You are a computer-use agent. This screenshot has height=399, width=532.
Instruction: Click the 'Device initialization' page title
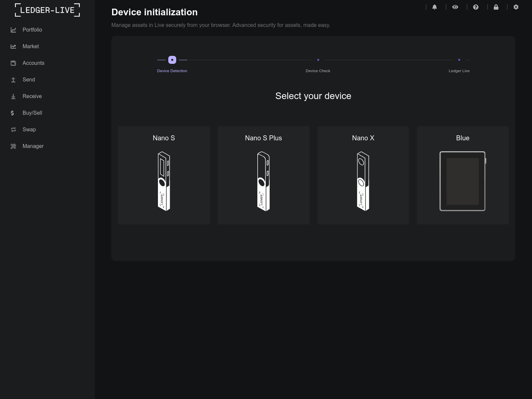click(155, 12)
